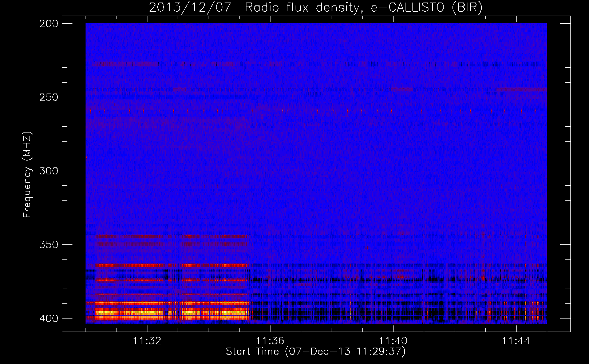This screenshot has height=364, width=589.
Task: Click the 11:44 time tick label
Action: click(x=516, y=341)
